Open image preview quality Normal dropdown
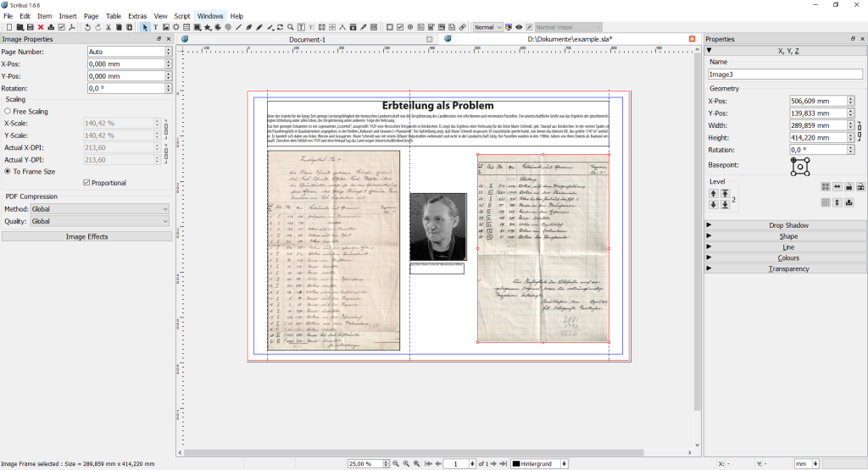This screenshot has width=868, height=470. pyautogui.click(x=487, y=27)
